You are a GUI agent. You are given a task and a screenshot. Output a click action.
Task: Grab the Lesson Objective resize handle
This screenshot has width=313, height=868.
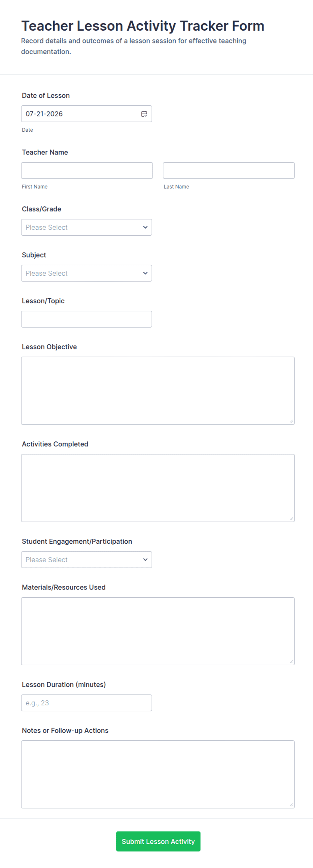coord(291,421)
